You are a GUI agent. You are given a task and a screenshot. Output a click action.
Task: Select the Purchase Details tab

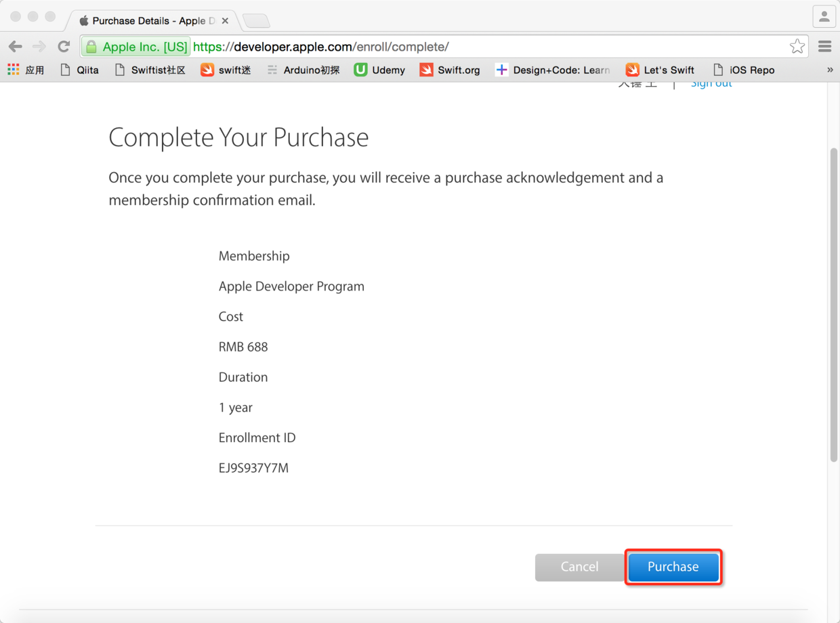(x=152, y=21)
